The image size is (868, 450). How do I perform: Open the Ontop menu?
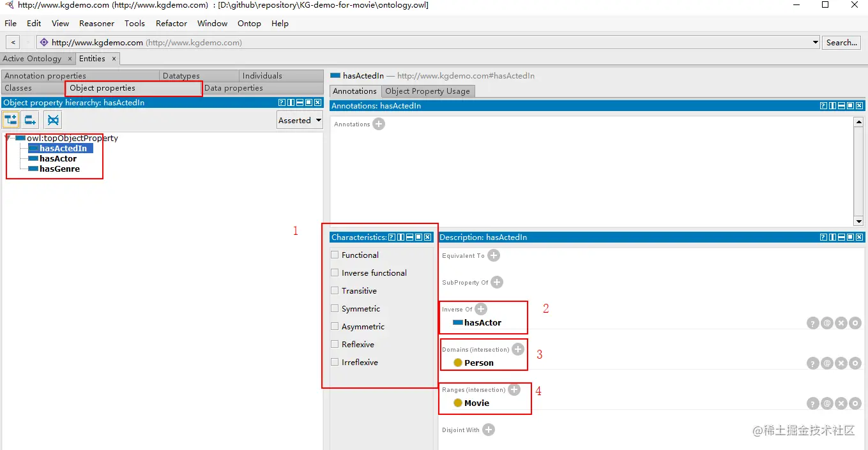tap(249, 24)
